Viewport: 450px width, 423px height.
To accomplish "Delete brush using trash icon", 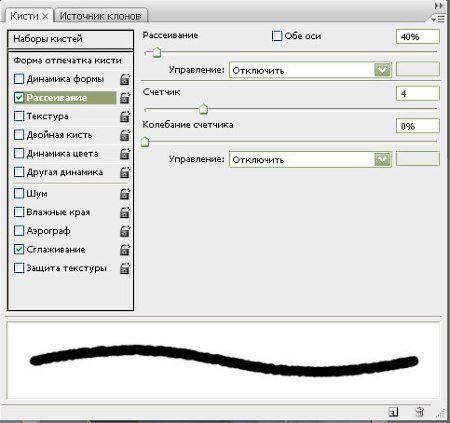I will pyautogui.click(x=420, y=412).
